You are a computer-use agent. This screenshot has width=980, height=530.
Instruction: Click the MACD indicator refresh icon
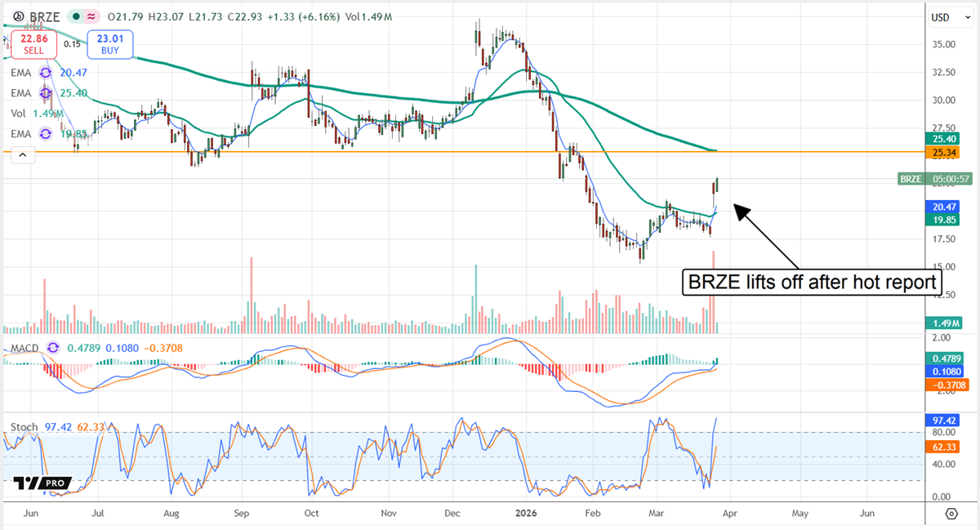tap(52, 348)
